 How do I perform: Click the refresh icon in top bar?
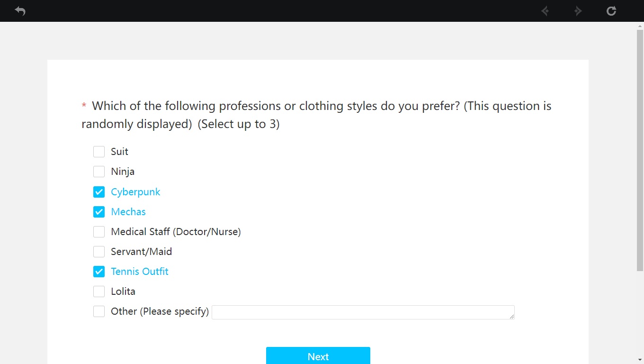coord(611,11)
